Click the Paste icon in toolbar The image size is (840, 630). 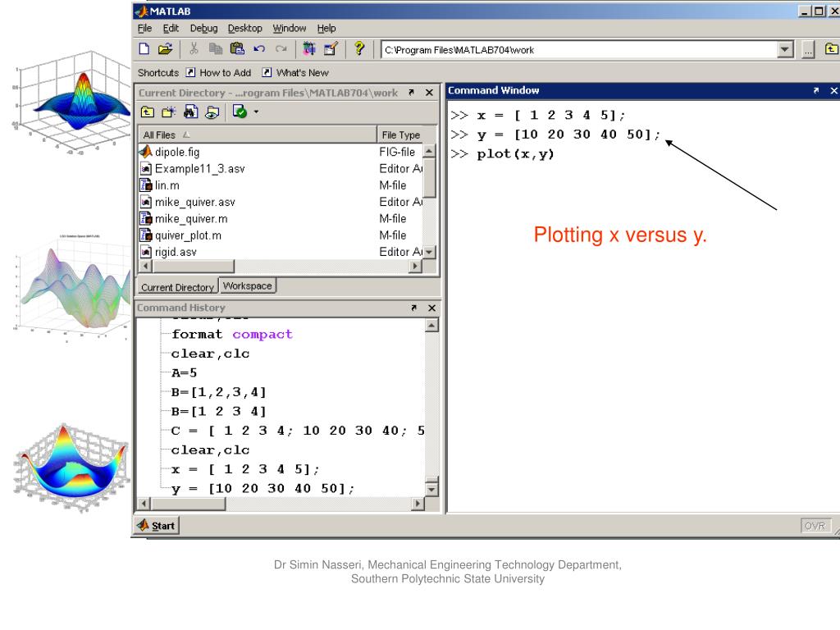tap(237, 49)
